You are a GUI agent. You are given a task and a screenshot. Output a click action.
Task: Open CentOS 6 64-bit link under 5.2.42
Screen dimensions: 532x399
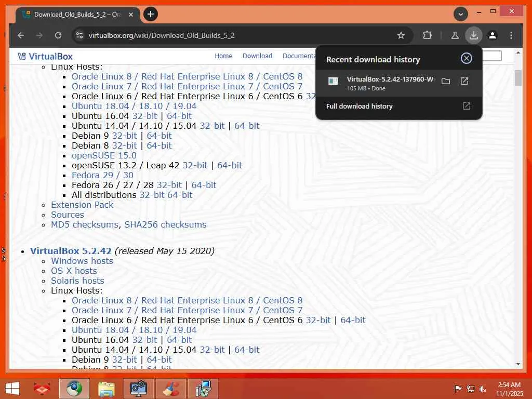click(353, 320)
